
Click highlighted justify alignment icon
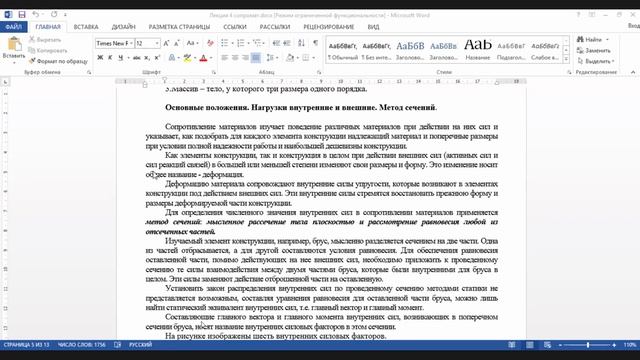(256, 58)
